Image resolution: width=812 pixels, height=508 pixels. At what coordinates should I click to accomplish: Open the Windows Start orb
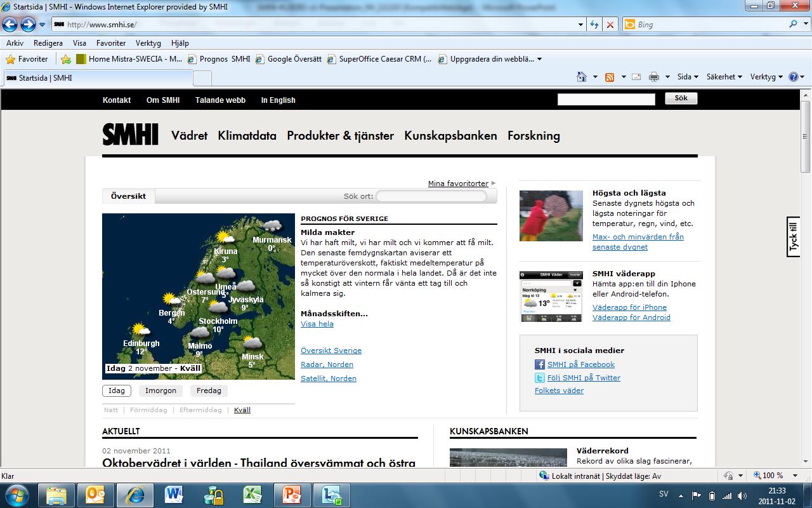coord(17,495)
